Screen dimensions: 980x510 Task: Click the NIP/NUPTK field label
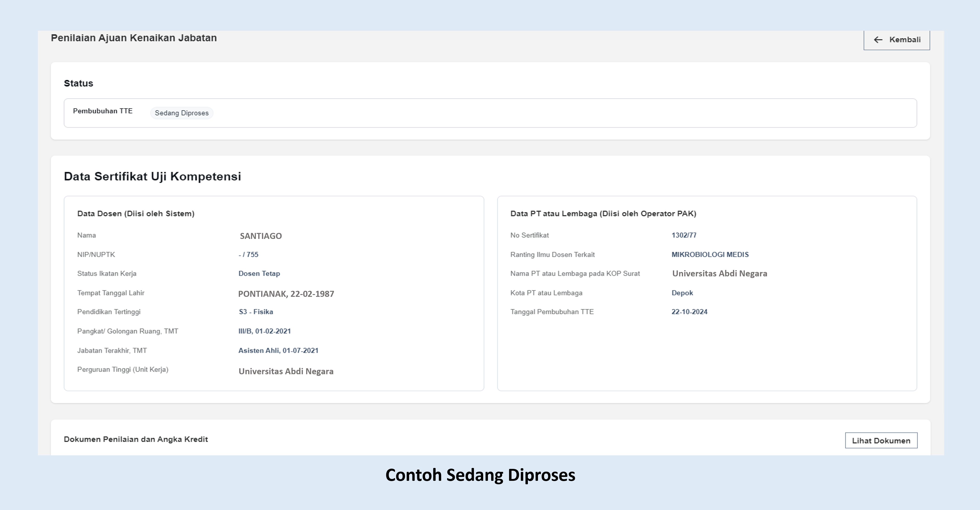pyautogui.click(x=96, y=255)
